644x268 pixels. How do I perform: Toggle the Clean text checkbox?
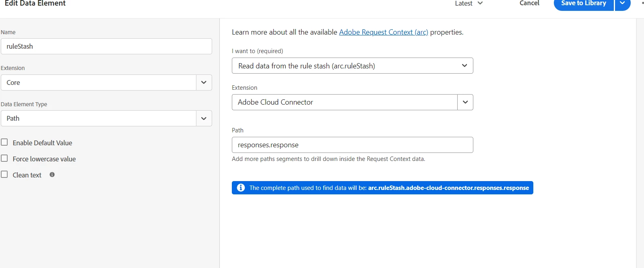[x=4, y=175]
